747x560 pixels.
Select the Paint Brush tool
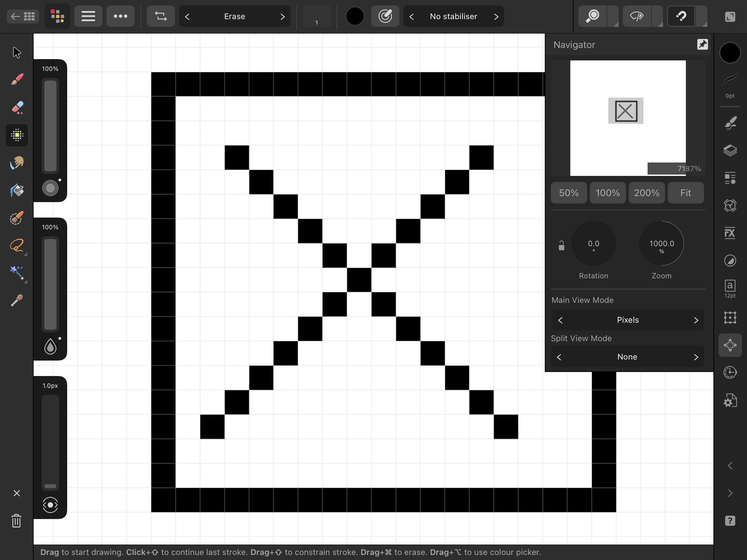click(16, 80)
